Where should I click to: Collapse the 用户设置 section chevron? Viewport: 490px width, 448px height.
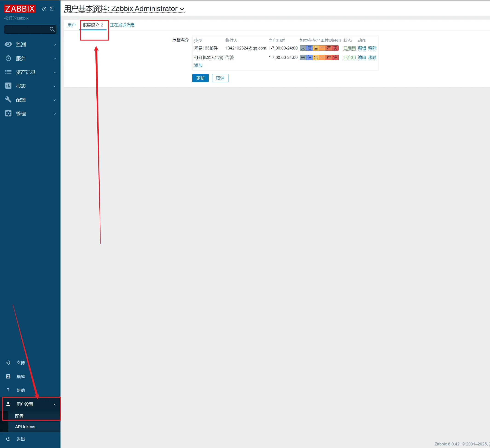[x=55, y=404]
